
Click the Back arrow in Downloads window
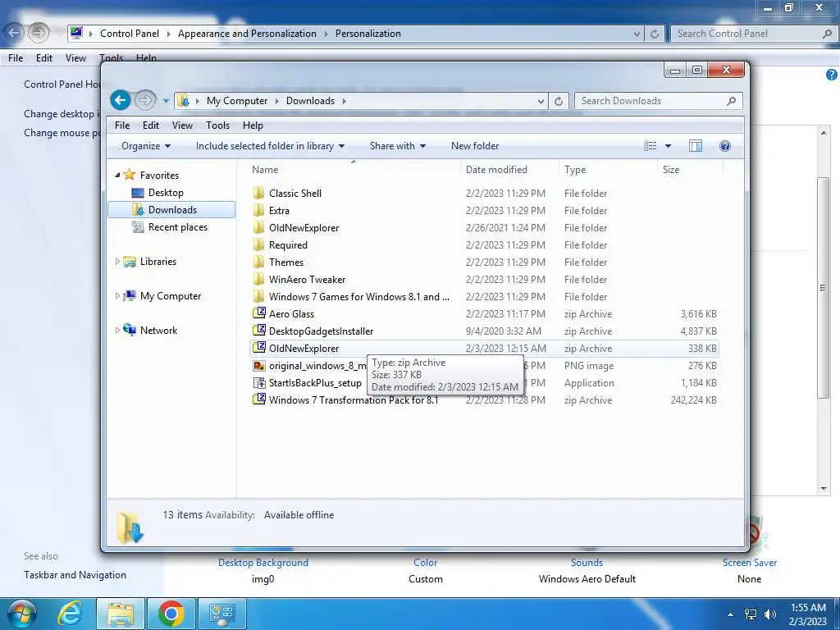click(121, 100)
